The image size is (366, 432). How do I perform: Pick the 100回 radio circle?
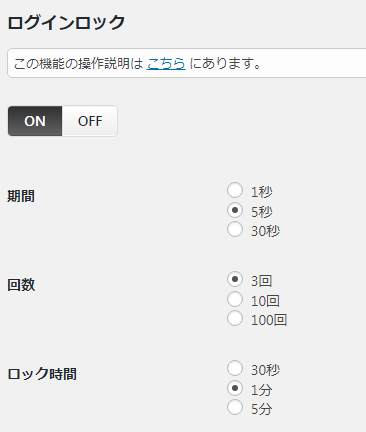(x=235, y=318)
